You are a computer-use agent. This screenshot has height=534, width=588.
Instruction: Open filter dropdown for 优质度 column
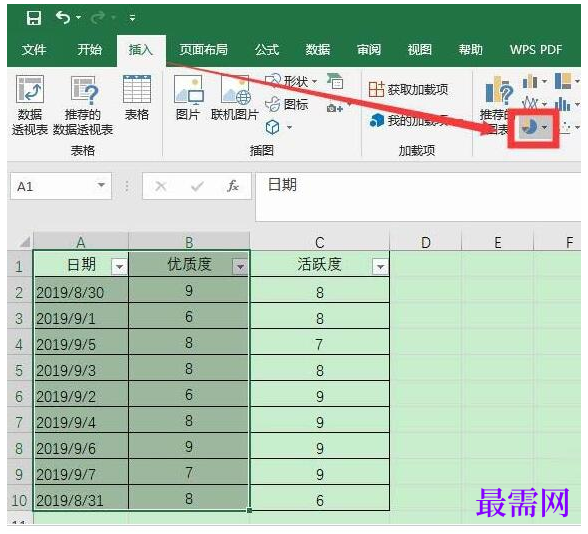[x=240, y=267]
